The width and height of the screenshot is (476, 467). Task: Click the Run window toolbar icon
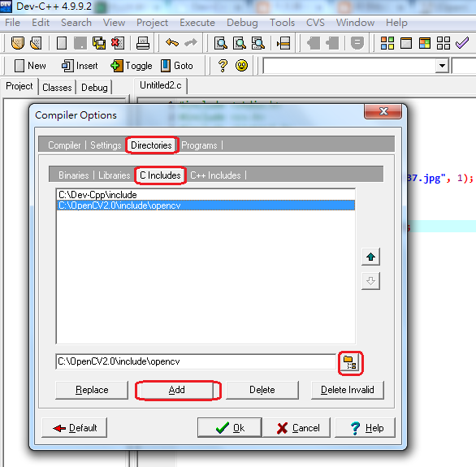coord(406,43)
